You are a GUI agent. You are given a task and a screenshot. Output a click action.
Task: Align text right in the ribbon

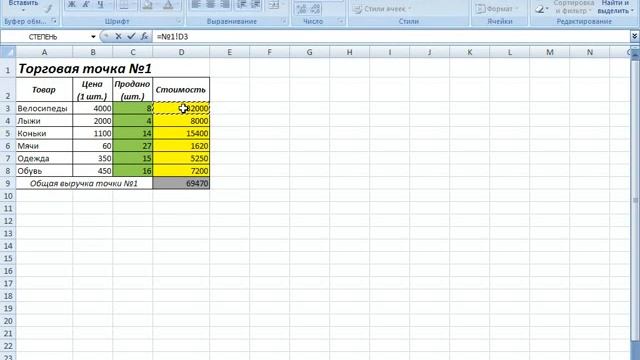tap(225, 5)
